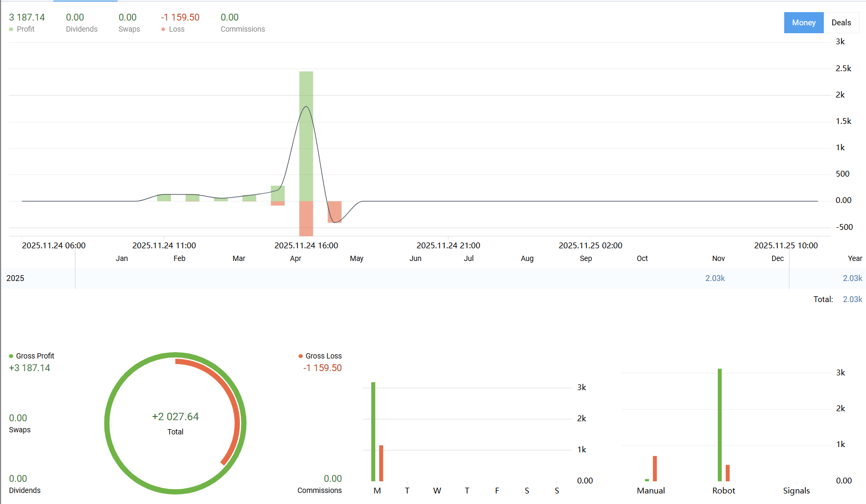
Task: Click the green Monday profit bar
Action: (373, 431)
